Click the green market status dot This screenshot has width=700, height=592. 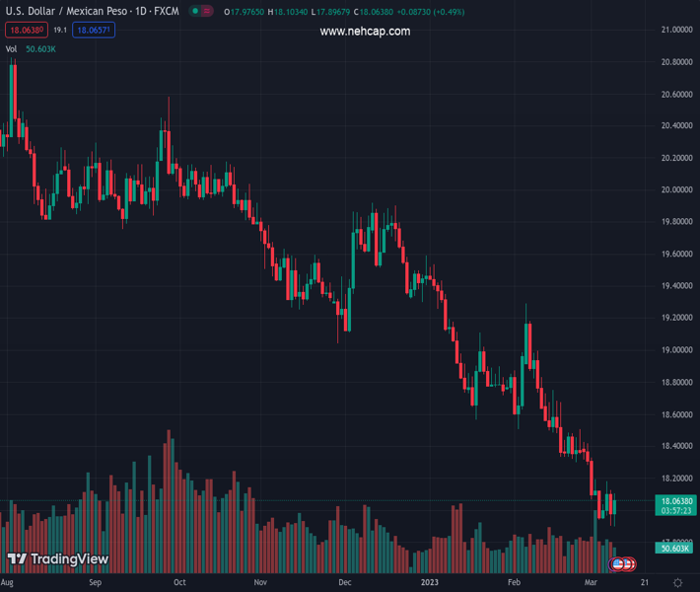tap(195, 11)
